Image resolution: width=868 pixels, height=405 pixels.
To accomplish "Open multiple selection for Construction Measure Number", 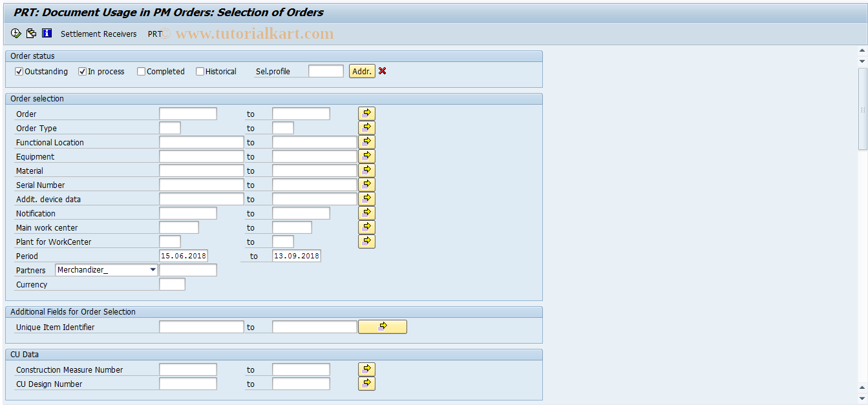I will pyautogui.click(x=366, y=369).
